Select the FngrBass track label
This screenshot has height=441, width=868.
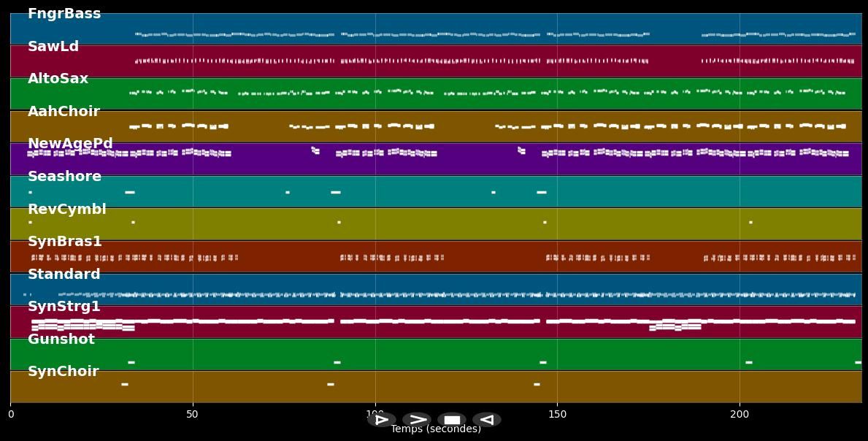click(64, 14)
